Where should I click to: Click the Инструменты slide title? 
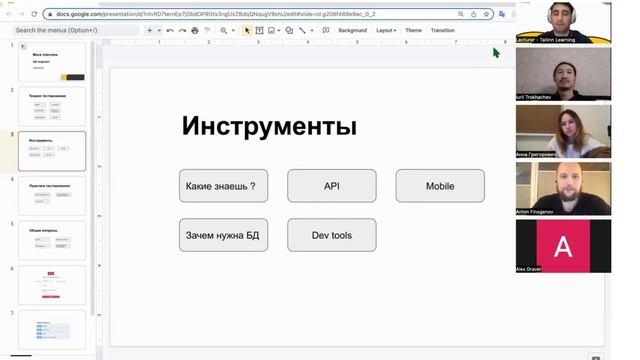pos(269,126)
